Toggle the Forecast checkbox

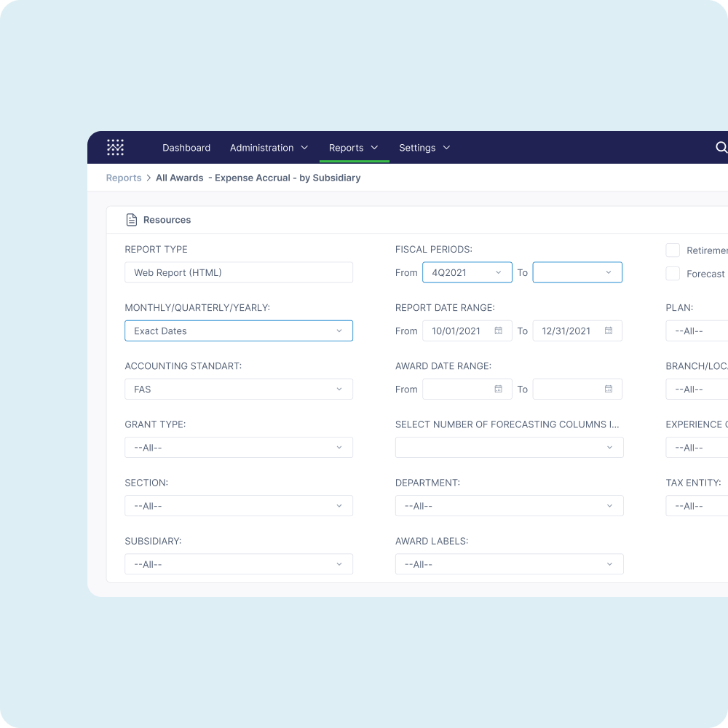[673, 274]
